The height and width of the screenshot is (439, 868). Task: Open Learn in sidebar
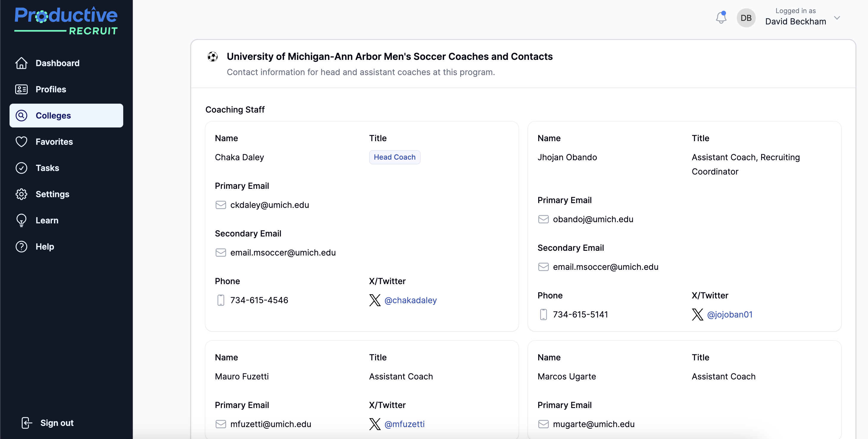pyautogui.click(x=66, y=220)
